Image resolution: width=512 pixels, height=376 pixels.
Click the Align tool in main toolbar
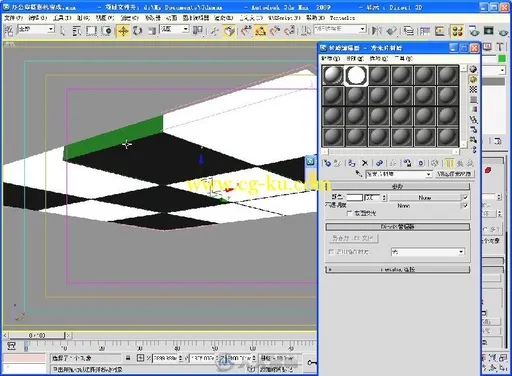tap(391, 31)
